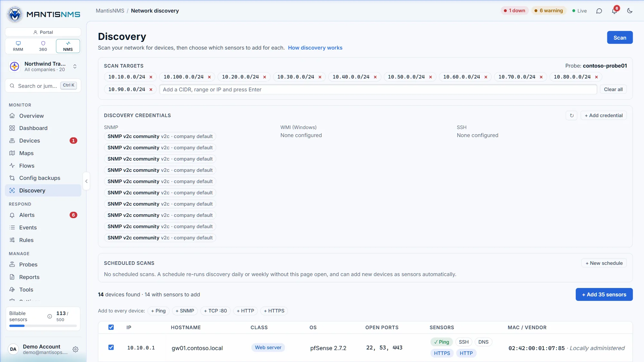644x362 pixels.
Task: Expand the Northwind company switcher
Action: pos(43,67)
